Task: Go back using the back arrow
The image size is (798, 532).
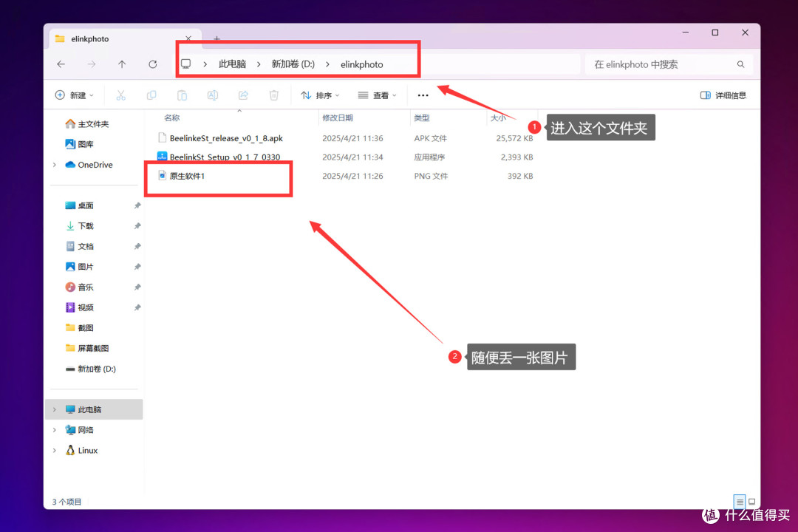Action: click(x=61, y=64)
